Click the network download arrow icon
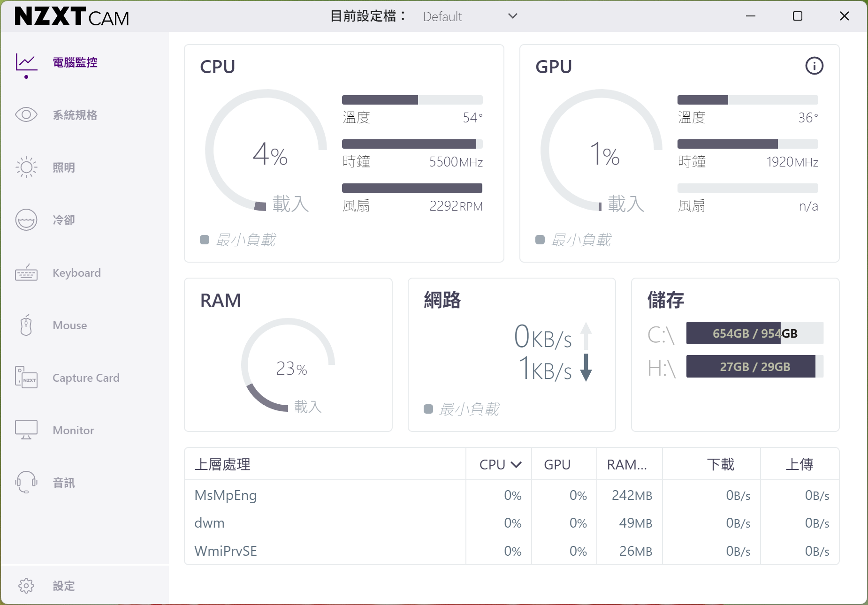This screenshot has width=868, height=605. click(x=586, y=368)
